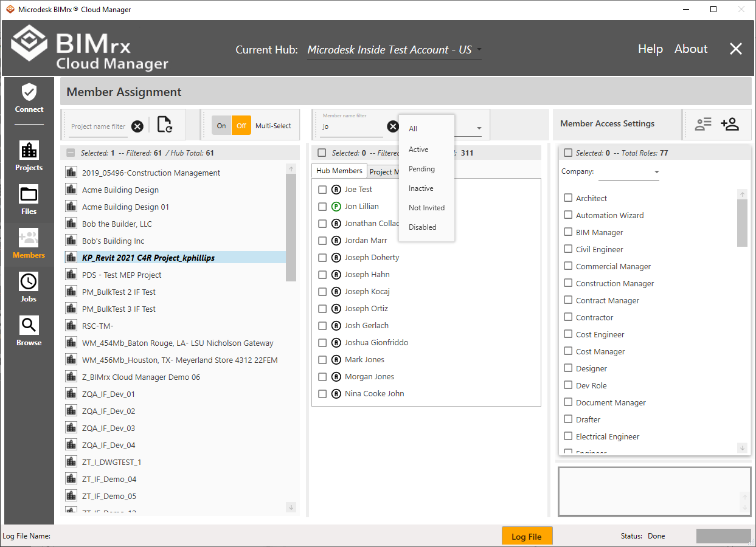
Task: Select the PDS - Test MEP Project
Action: [x=122, y=275]
